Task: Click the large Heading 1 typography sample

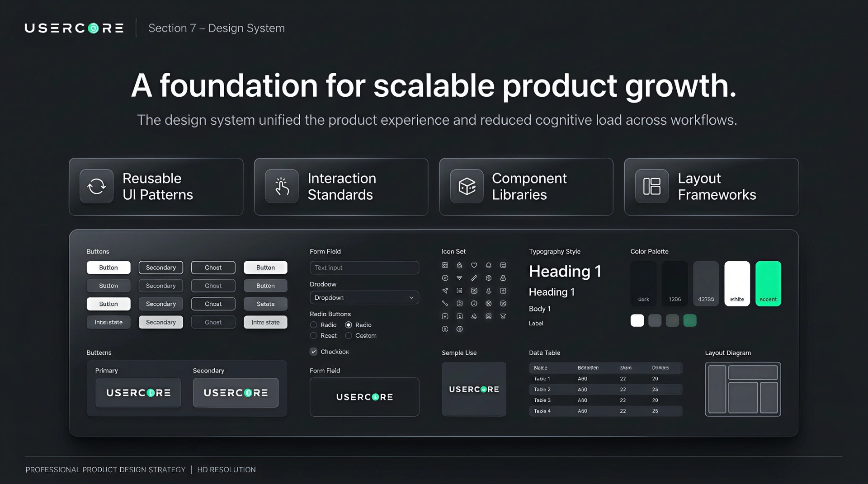Action: (565, 271)
